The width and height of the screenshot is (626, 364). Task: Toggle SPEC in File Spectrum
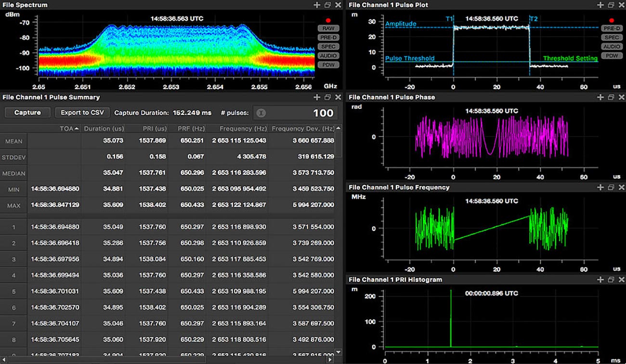[x=328, y=47]
